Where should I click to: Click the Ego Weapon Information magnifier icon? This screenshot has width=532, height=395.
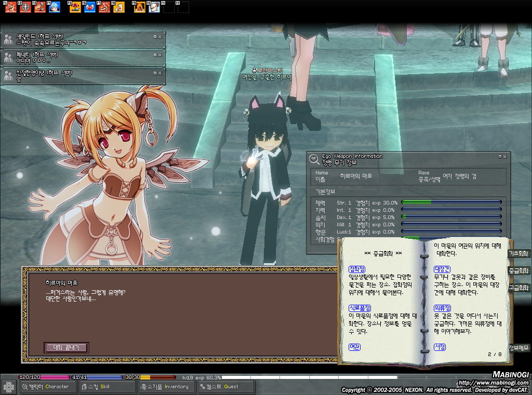point(314,159)
